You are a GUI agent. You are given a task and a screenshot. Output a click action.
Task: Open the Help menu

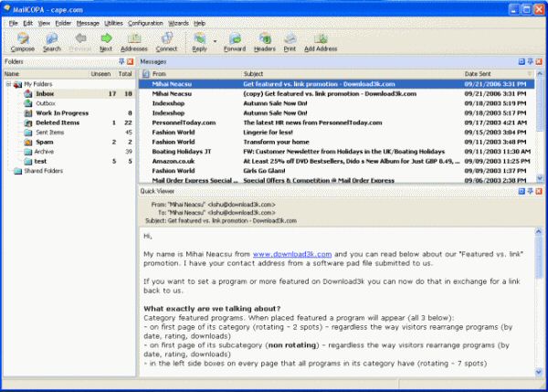(199, 23)
